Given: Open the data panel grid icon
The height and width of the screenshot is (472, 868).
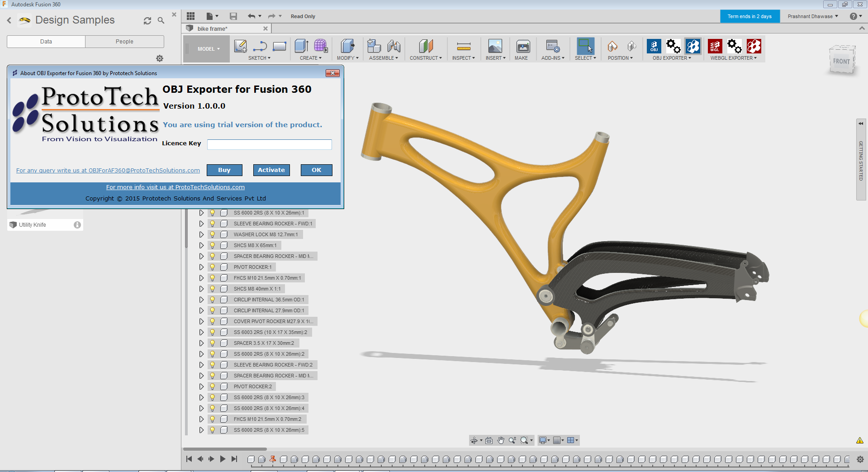Looking at the screenshot, I should click(x=190, y=16).
